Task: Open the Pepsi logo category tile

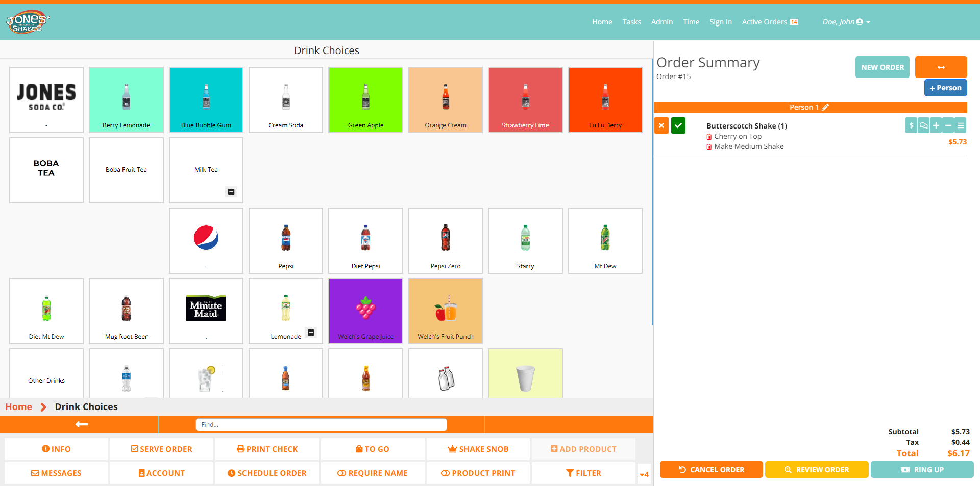Action: (x=206, y=241)
